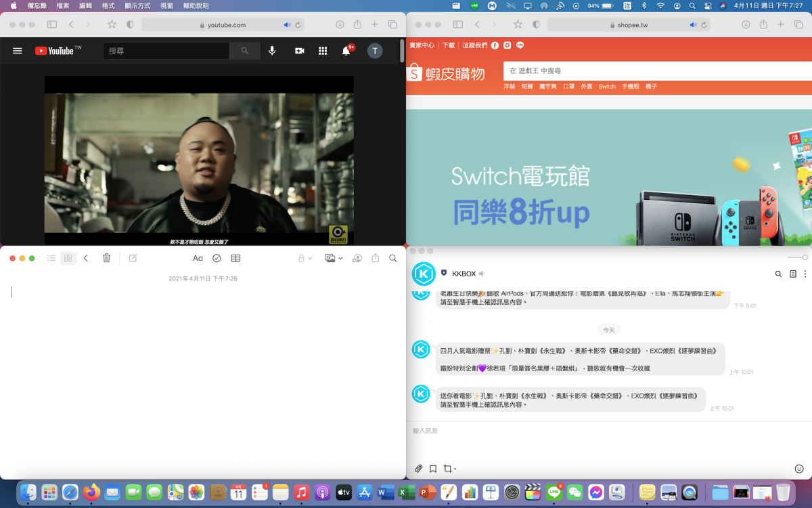Open Firefox from the Dock
This screenshot has height=508, width=812.
91,492
